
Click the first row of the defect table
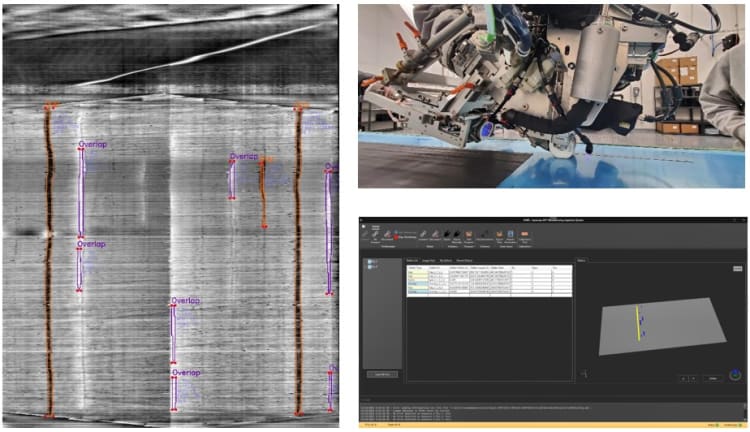[x=489, y=273]
